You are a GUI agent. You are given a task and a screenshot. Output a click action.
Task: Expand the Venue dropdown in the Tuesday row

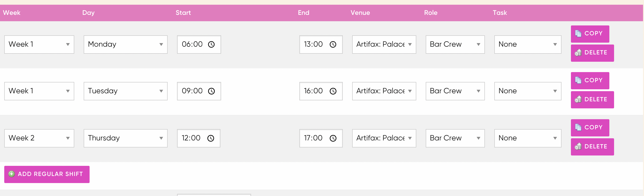tap(384, 91)
